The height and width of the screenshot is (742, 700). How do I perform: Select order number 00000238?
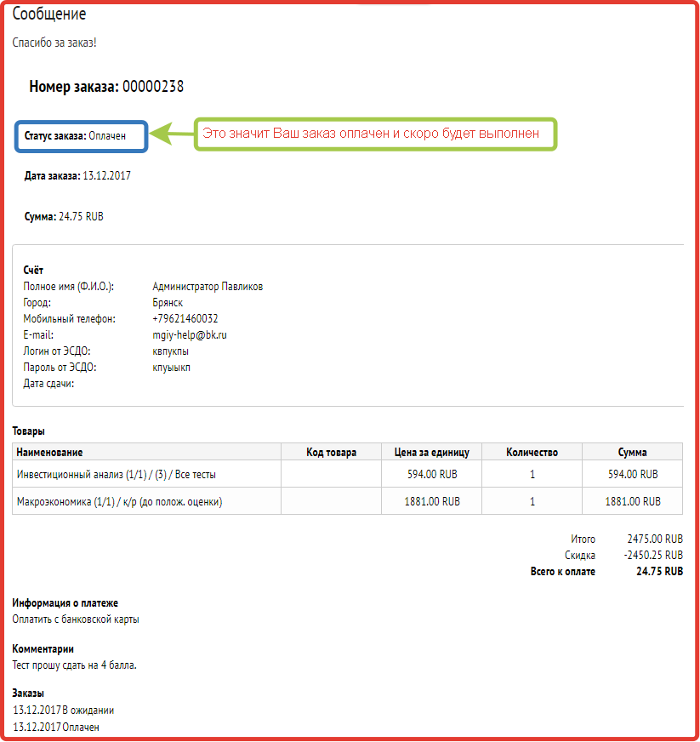153,87
